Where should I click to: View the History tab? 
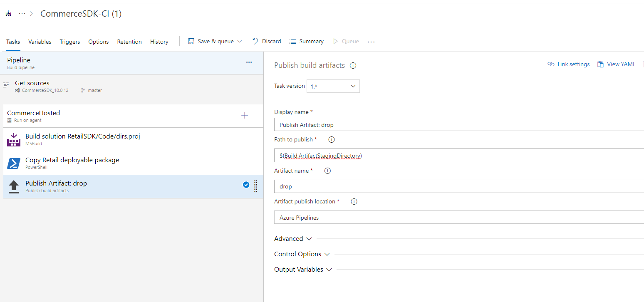[159, 42]
